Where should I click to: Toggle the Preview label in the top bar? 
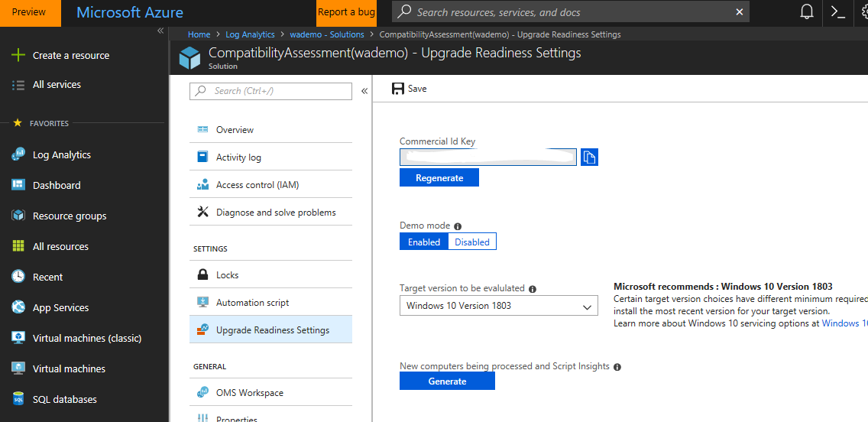(x=29, y=12)
